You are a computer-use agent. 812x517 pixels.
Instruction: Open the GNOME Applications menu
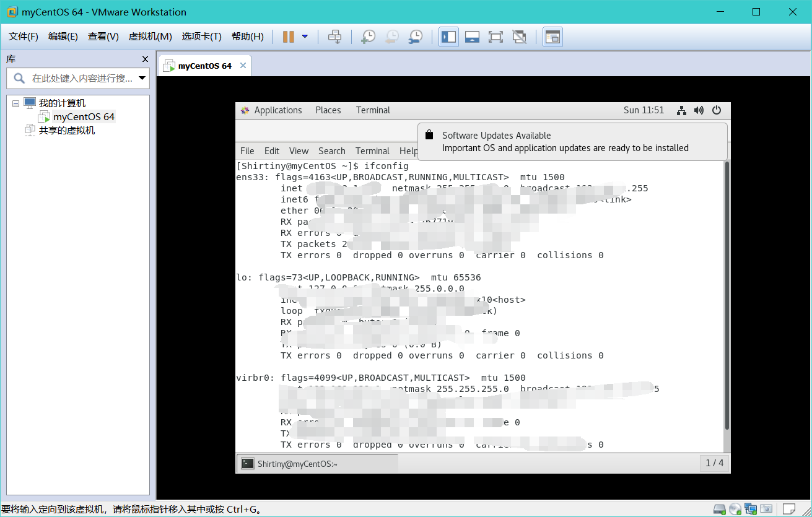click(278, 110)
